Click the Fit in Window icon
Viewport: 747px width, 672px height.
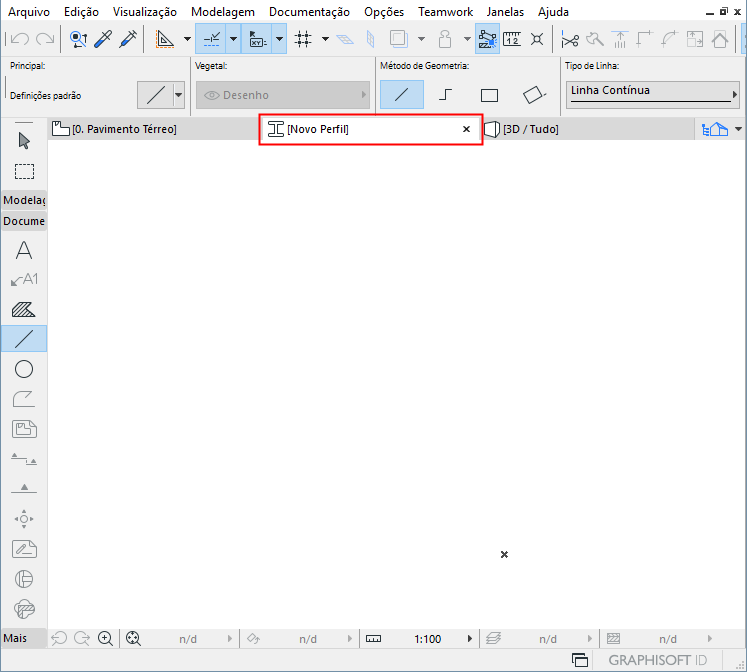click(133, 638)
